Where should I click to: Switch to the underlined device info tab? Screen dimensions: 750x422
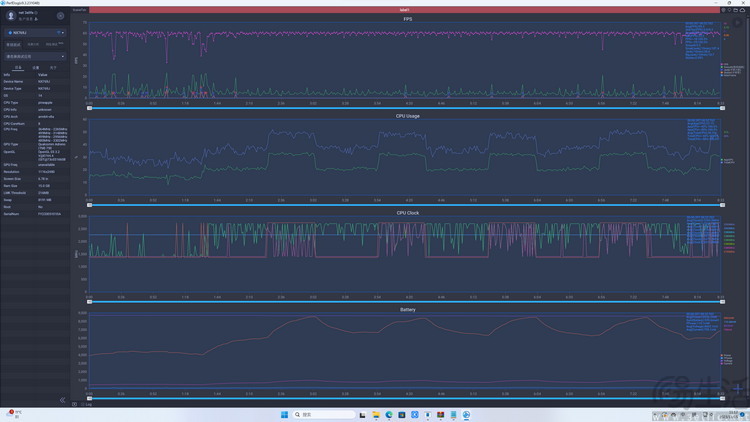18,68
